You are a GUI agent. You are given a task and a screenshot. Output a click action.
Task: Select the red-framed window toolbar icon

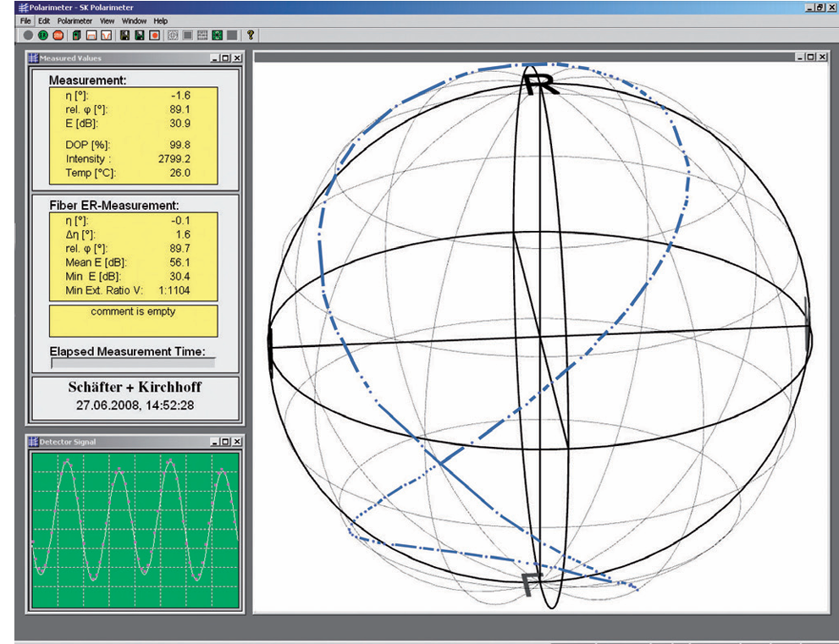[91, 36]
